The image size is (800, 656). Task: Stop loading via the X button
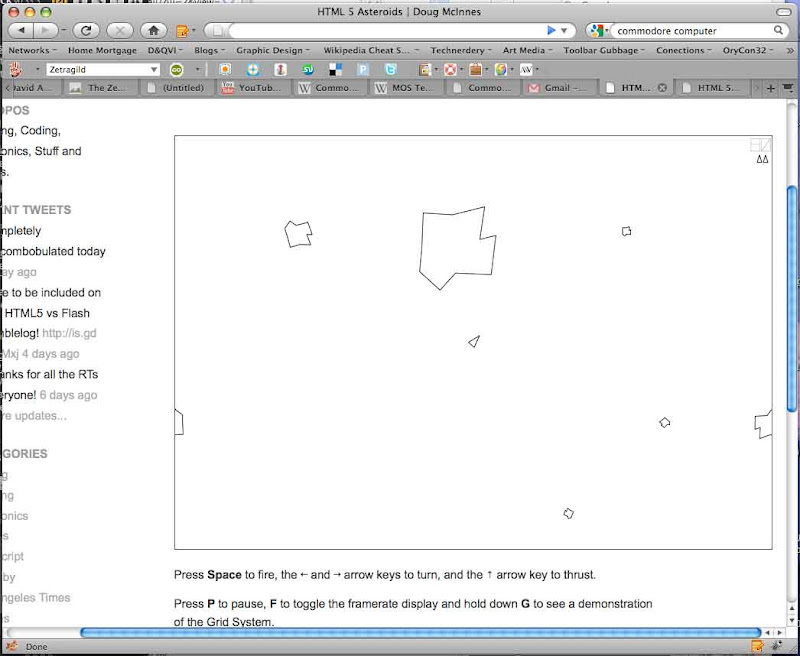pos(119,31)
